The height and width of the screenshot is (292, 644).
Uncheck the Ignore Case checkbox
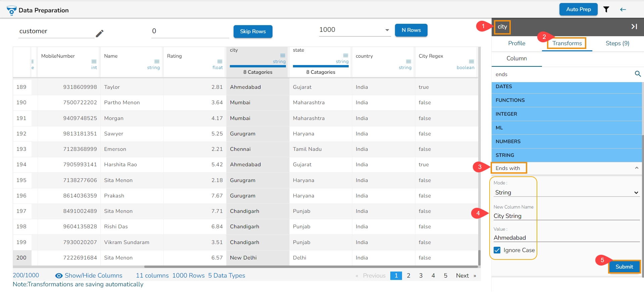click(497, 250)
